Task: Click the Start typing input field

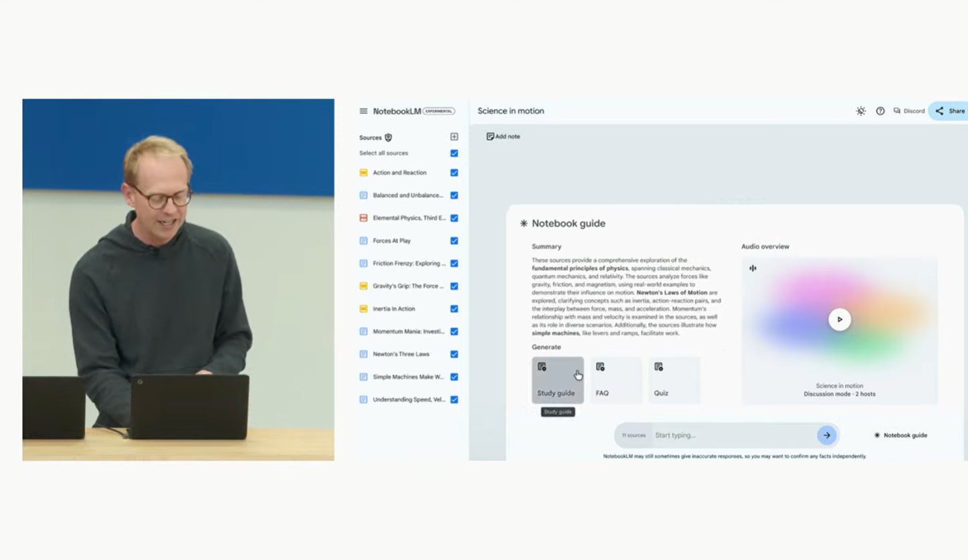Action: pos(733,436)
